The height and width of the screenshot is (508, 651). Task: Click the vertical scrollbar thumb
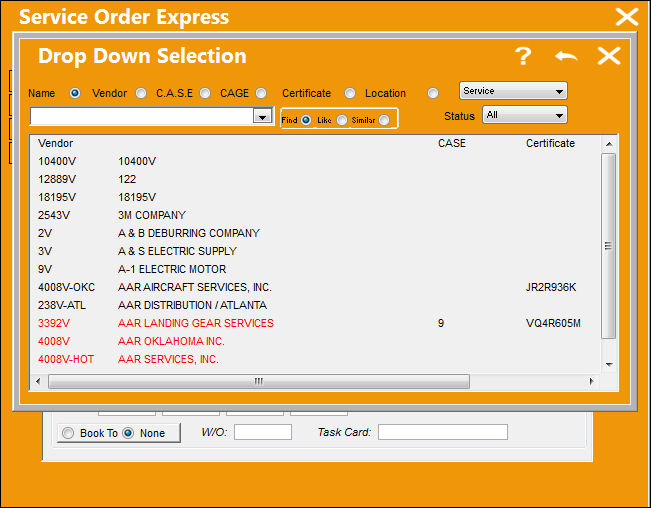609,246
